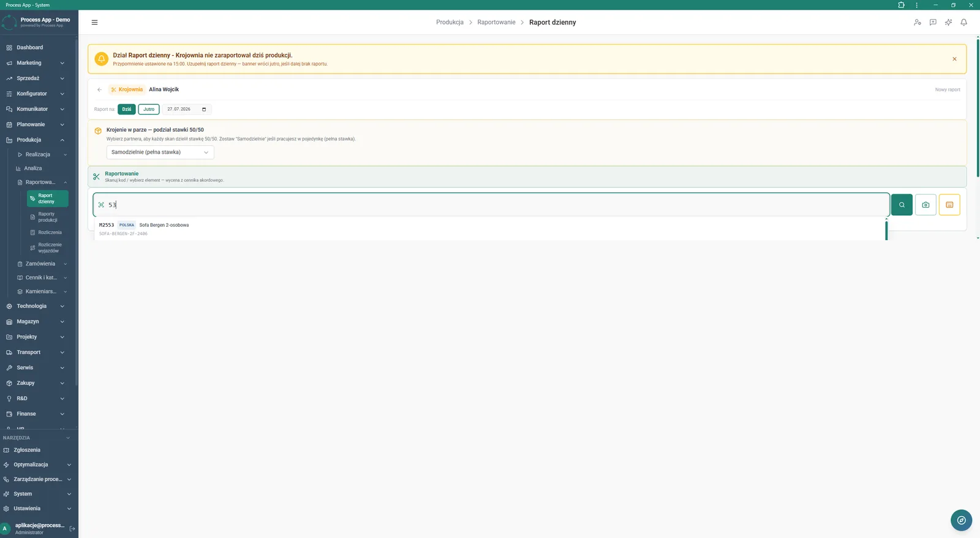Image resolution: width=980 pixels, height=538 pixels.
Task: Click the Process App logo
Action: 9,22
